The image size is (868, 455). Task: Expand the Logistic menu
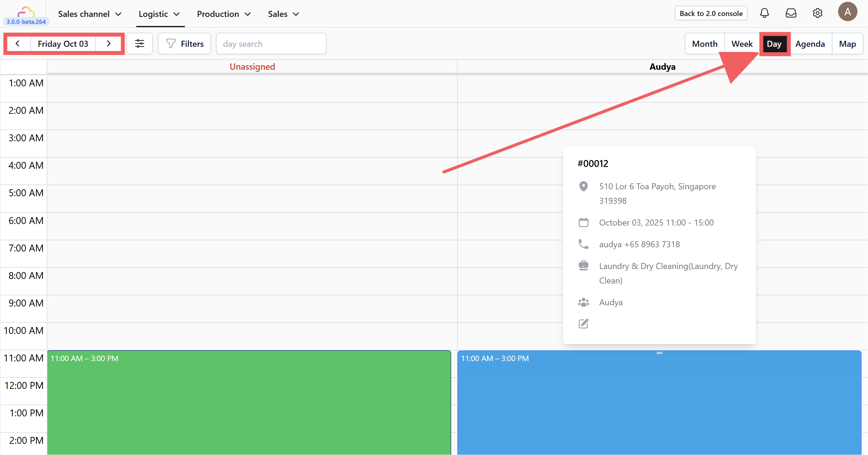click(x=159, y=14)
